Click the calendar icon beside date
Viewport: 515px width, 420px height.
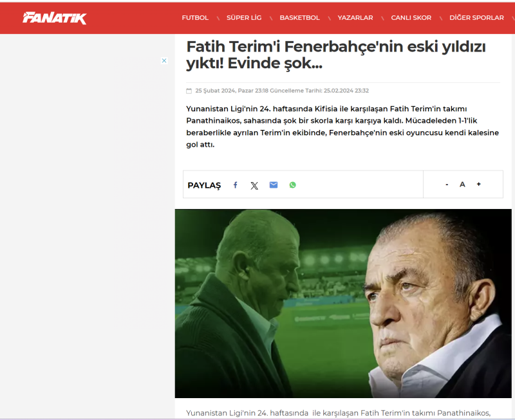coord(189,91)
